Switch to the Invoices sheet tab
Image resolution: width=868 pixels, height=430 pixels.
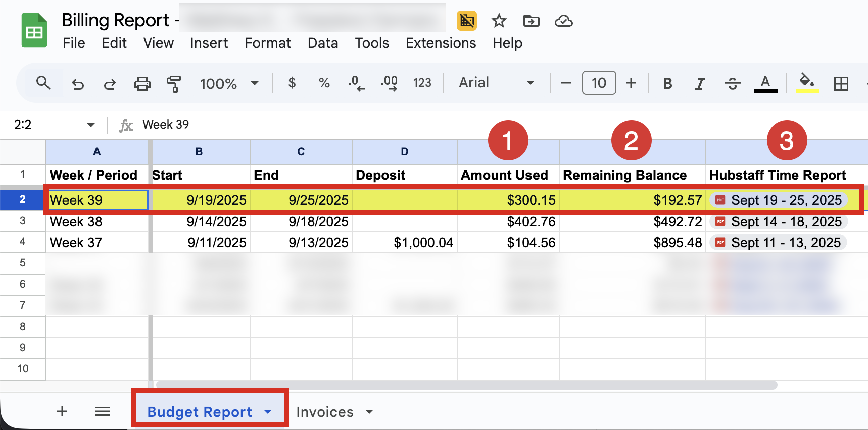pos(324,412)
